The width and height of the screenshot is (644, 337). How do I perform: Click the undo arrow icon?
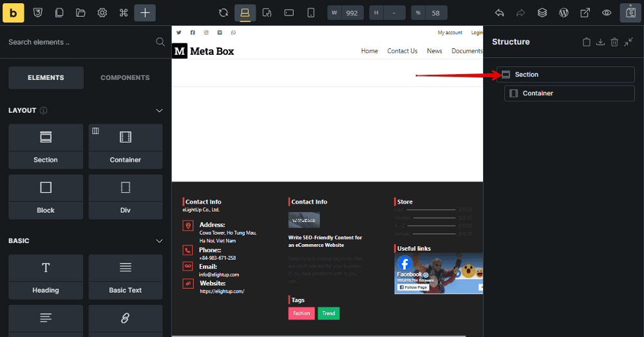coord(499,12)
